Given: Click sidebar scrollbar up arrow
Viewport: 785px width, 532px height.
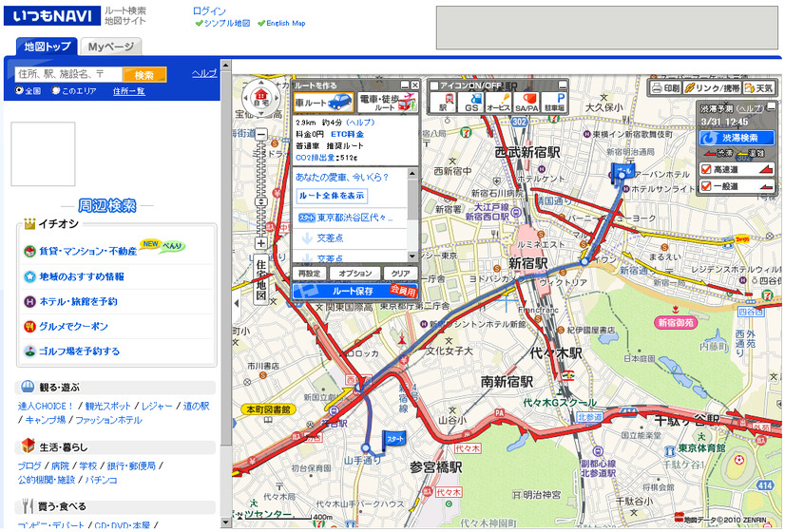Looking at the screenshot, I should pos(226,65).
